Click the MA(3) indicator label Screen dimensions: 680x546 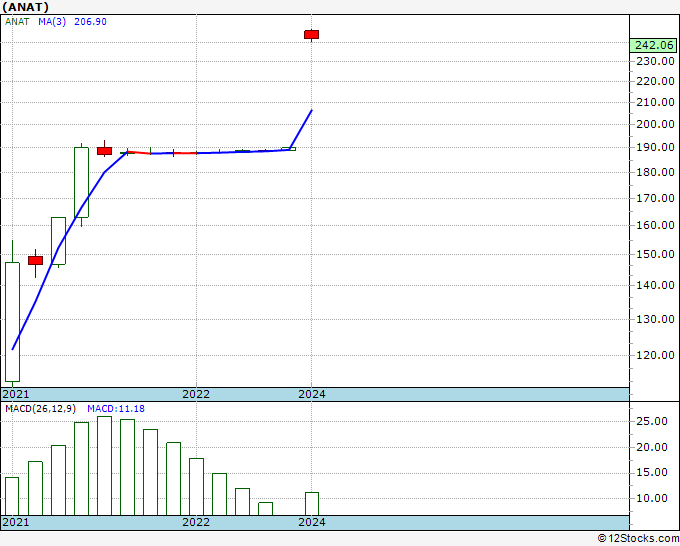click(x=52, y=22)
